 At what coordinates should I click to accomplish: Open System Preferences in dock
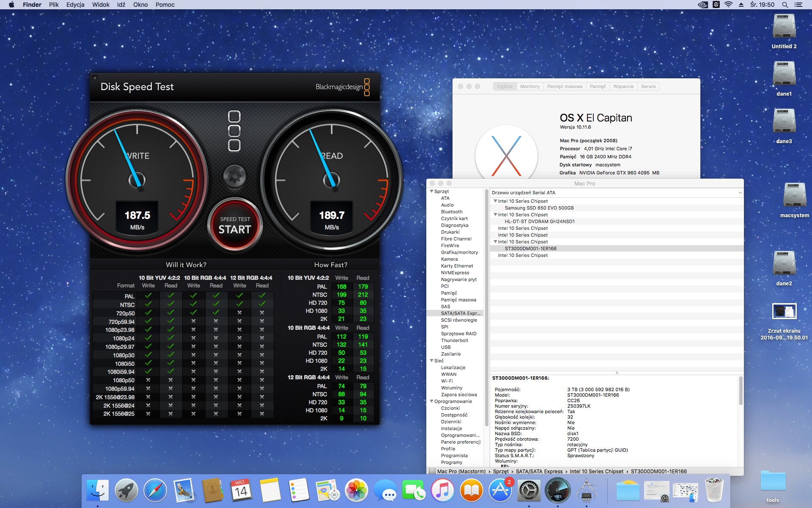click(x=529, y=490)
